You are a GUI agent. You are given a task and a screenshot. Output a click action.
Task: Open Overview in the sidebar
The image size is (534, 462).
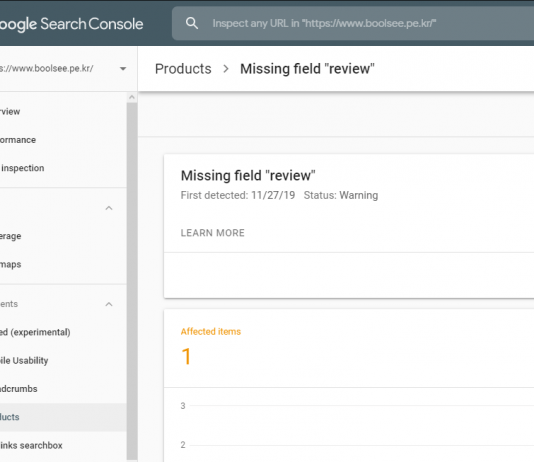click(x=10, y=112)
